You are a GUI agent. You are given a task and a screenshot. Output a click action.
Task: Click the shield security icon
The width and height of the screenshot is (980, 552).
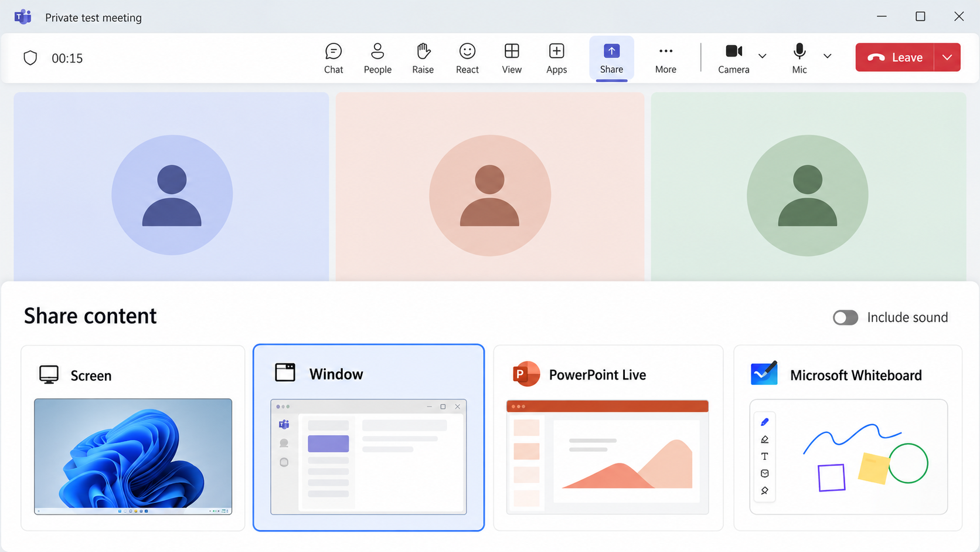(30, 58)
